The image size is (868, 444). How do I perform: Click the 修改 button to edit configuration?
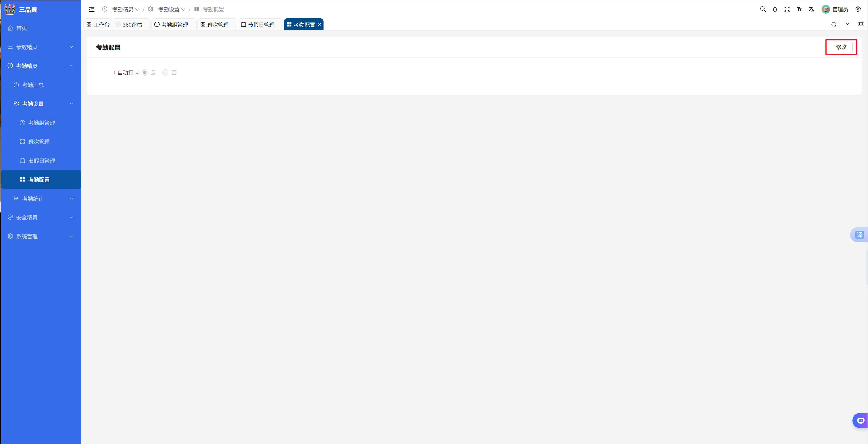point(841,47)
